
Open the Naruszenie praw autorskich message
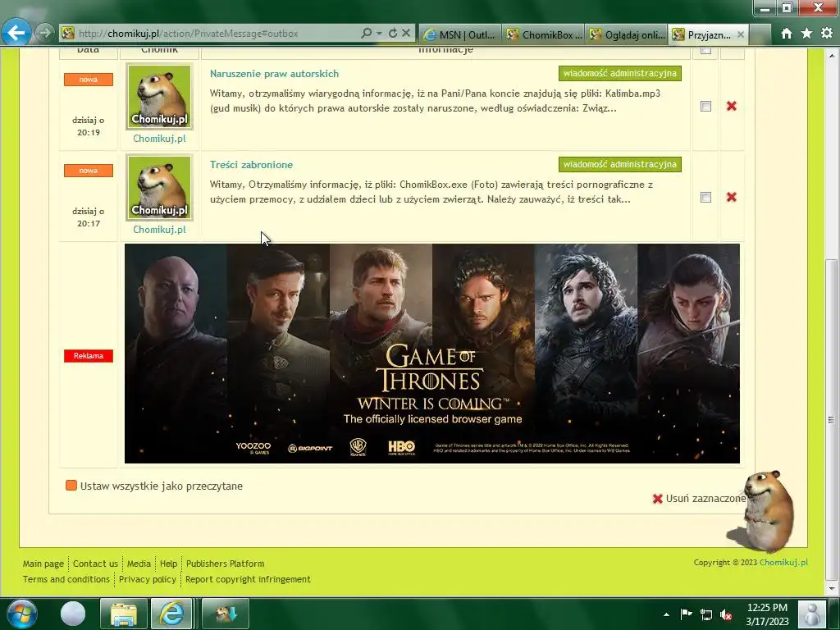pos(274,74)
